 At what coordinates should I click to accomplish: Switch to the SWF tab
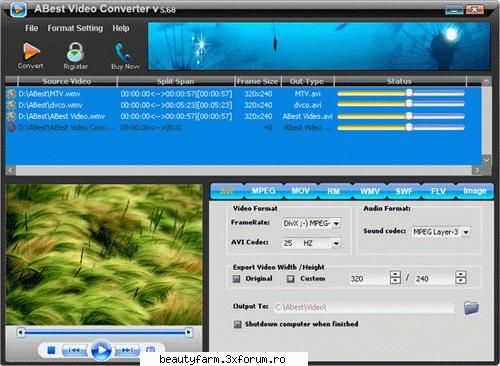coord(404,191)
